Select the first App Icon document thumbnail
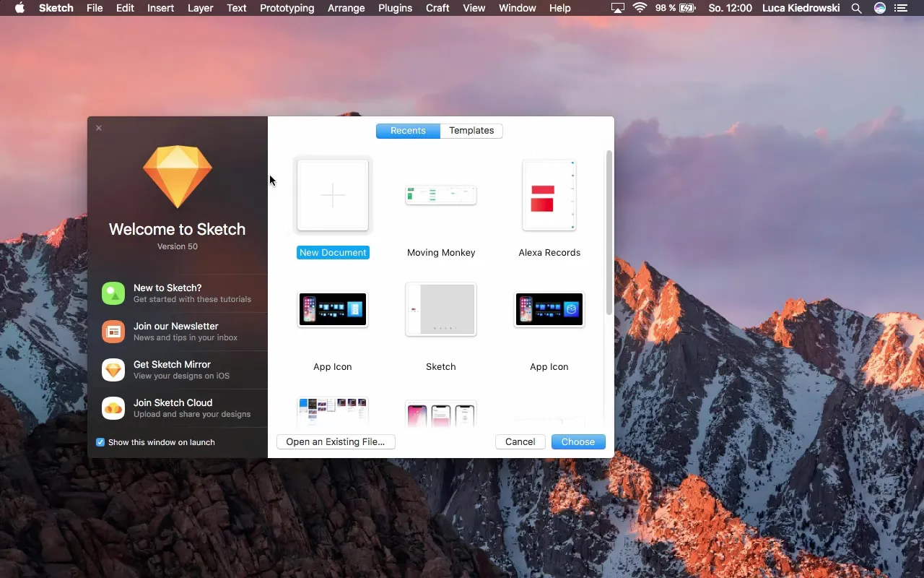 coord(333,309)
